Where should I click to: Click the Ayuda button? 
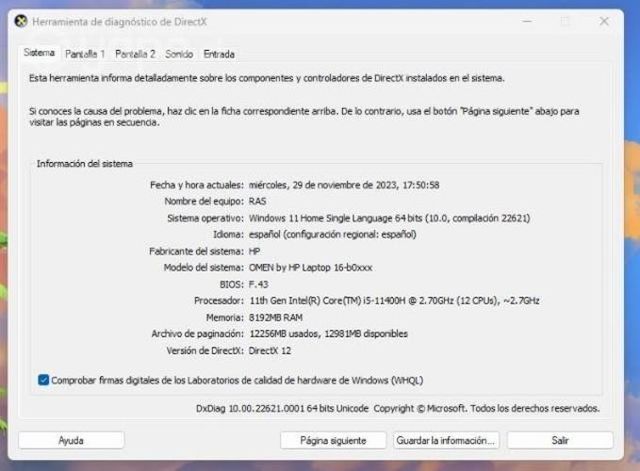[x=71, y=440]
